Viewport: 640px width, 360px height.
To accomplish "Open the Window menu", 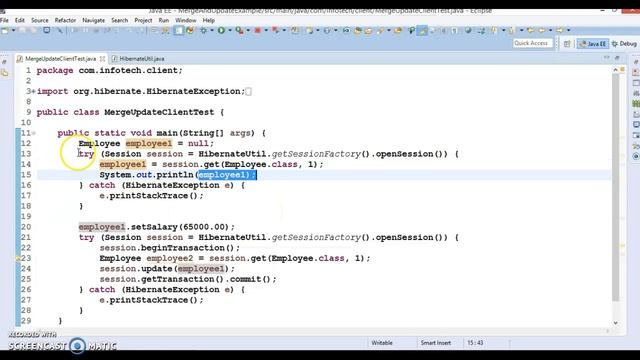I will 186,20.
